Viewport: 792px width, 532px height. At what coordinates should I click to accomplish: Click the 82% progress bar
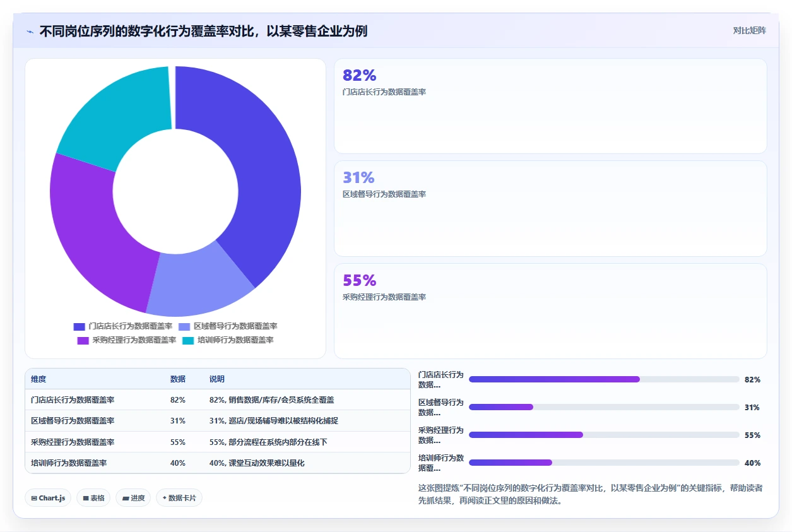(604, 379)
